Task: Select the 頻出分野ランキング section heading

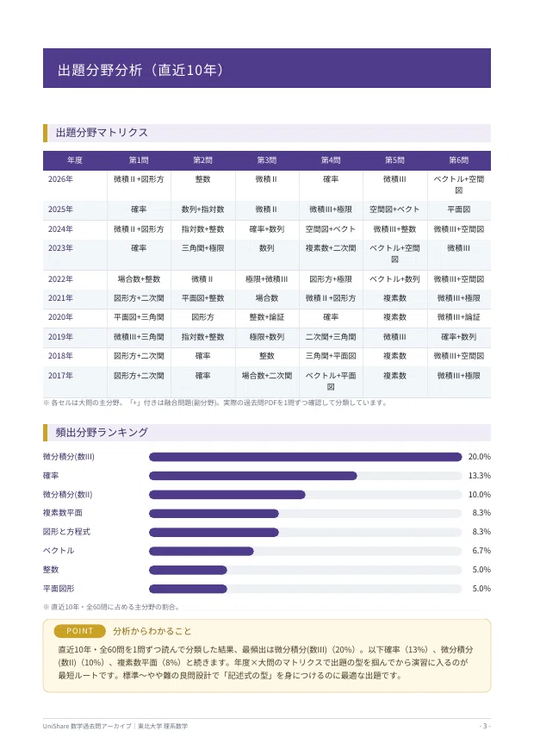Action: [102, 433]
